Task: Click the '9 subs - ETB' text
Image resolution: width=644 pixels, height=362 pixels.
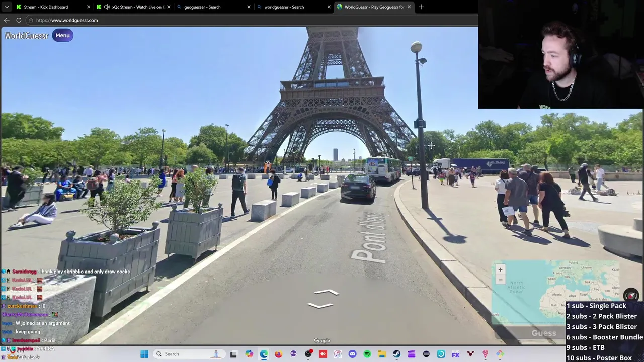Action: click(585, 347)
